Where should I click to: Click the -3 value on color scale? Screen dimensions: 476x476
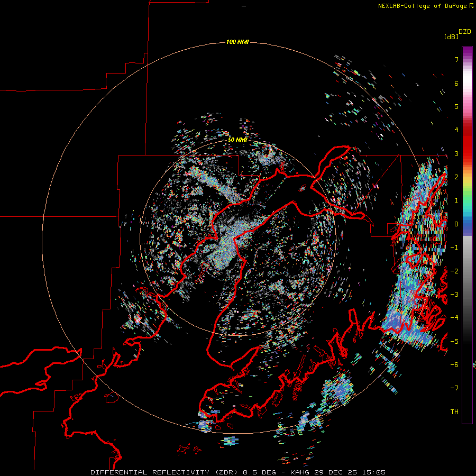(454, 295)
